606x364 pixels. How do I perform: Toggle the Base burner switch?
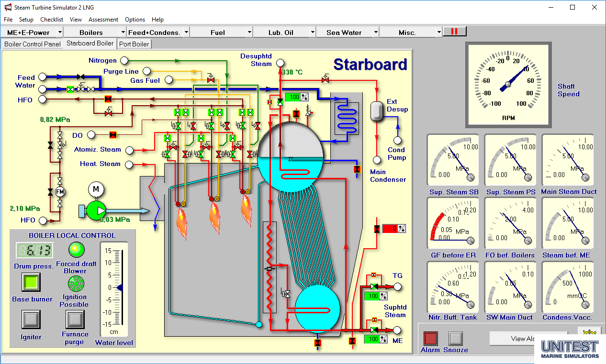(x=31, y=282)
